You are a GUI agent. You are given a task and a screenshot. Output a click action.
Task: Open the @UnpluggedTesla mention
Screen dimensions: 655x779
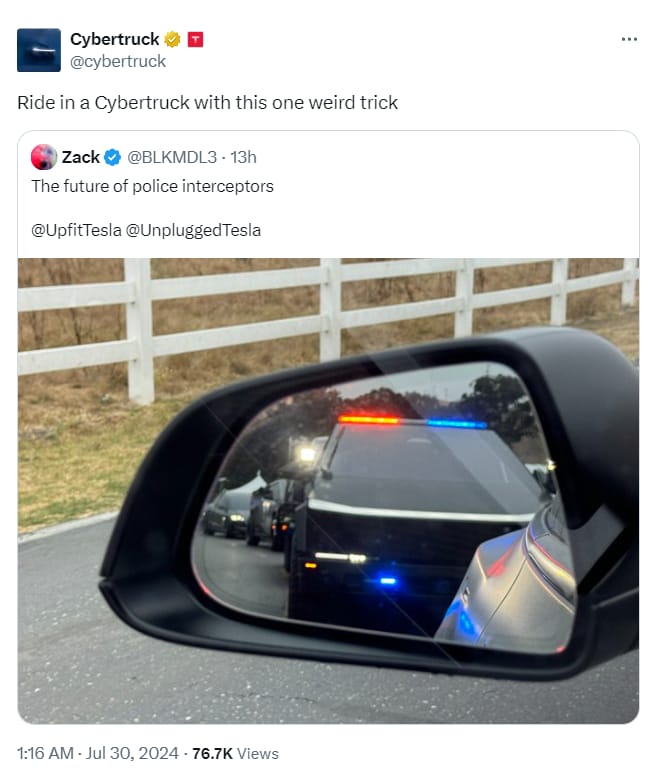(193, 230)
